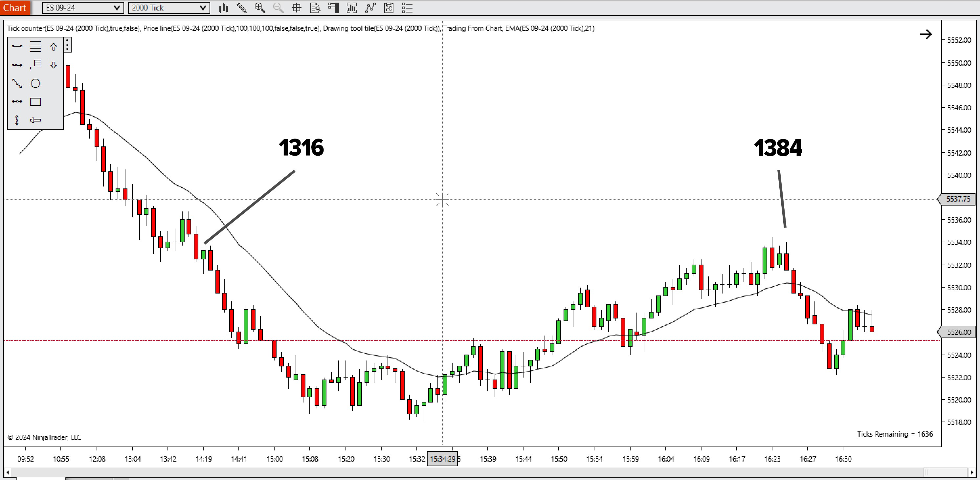Image resolution: width=980 pixels, height=480 pixels.
Task: Open the chart Properties list icon
Action: pos(407,8)
